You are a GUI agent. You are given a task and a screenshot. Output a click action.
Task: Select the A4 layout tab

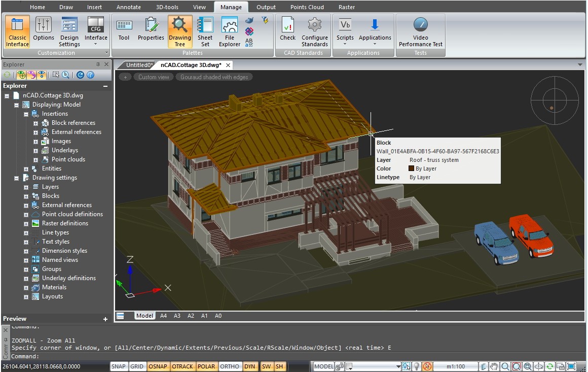coord(164,316)
